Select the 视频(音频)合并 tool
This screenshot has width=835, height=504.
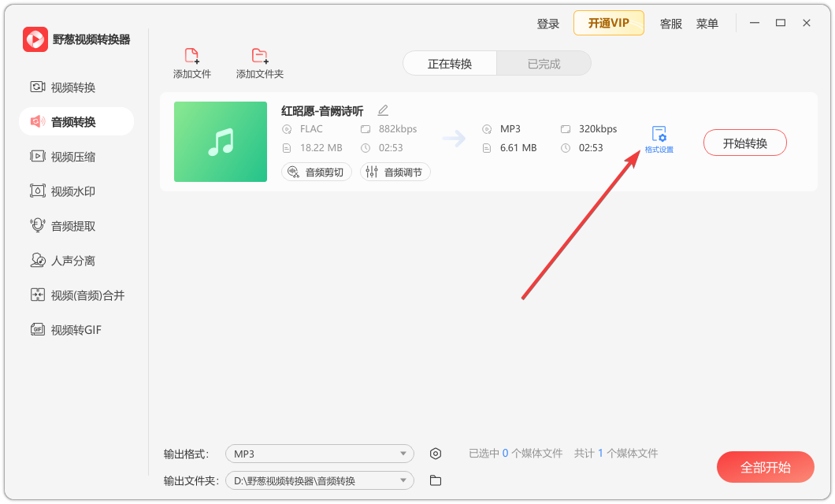(72, 295)
